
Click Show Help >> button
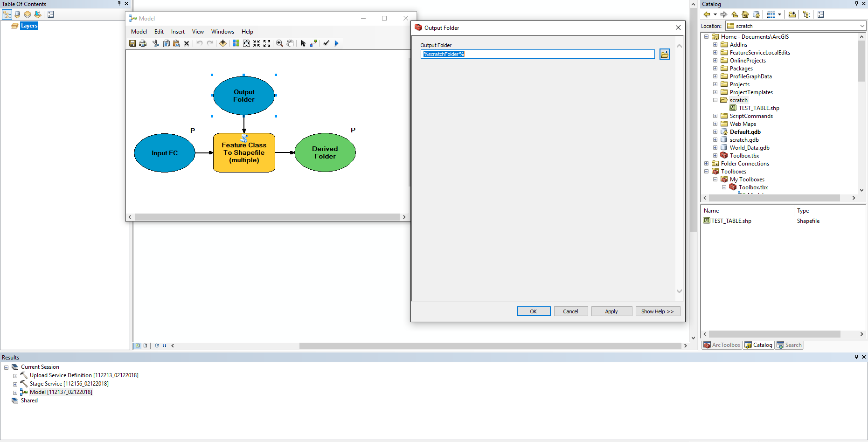[658, 311]
